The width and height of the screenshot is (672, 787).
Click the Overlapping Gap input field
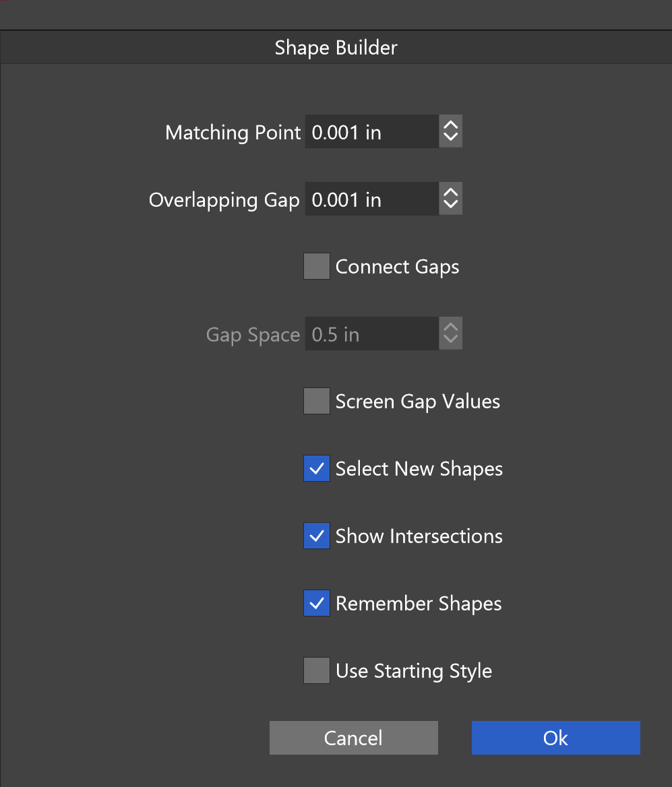371,199
